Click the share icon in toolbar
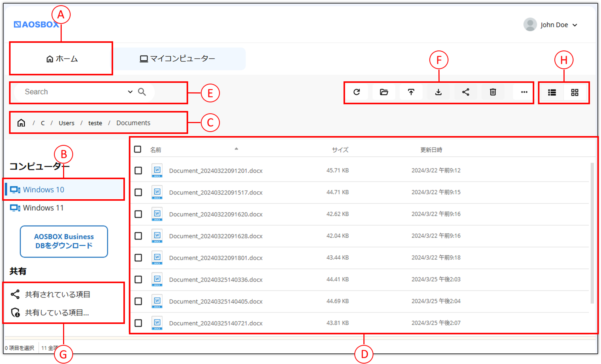601x364 pixels. point(466,92)
